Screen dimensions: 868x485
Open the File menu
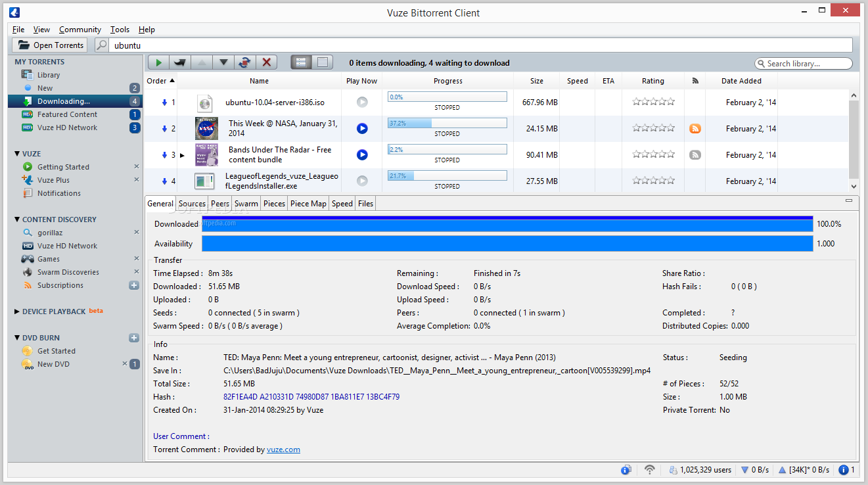18,30
